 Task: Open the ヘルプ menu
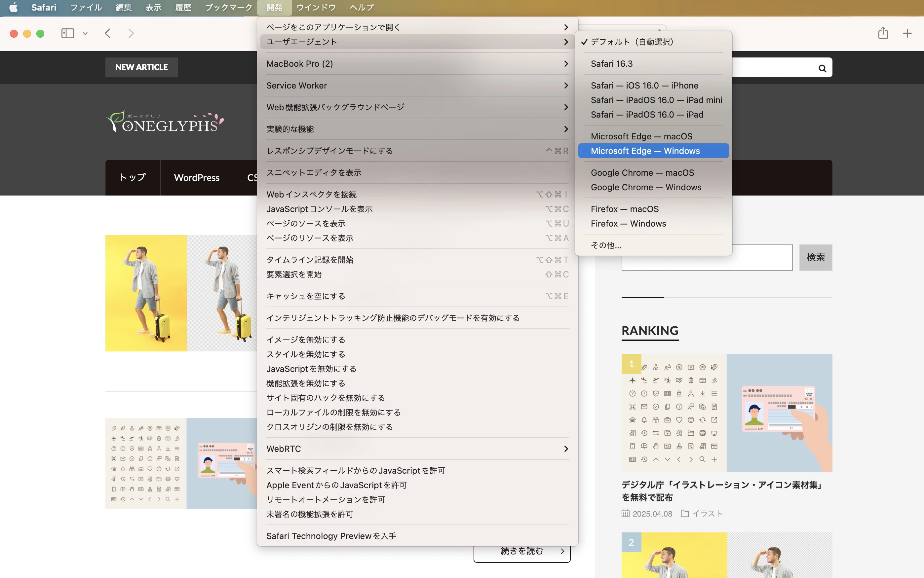coord(362,8)
